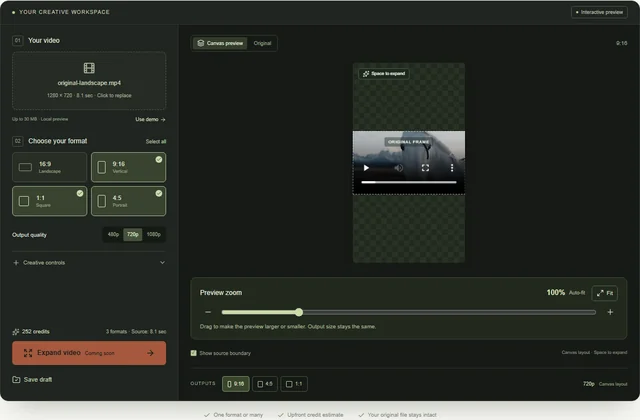Click the checkmark on the 9:16 card
This screenshot has width=640, height=420.
[159, 159]
